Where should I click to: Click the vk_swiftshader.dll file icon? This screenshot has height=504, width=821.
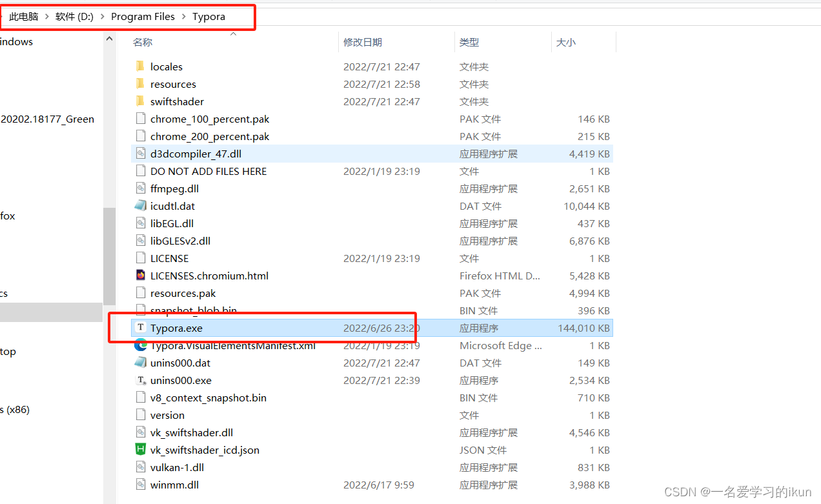140,432
